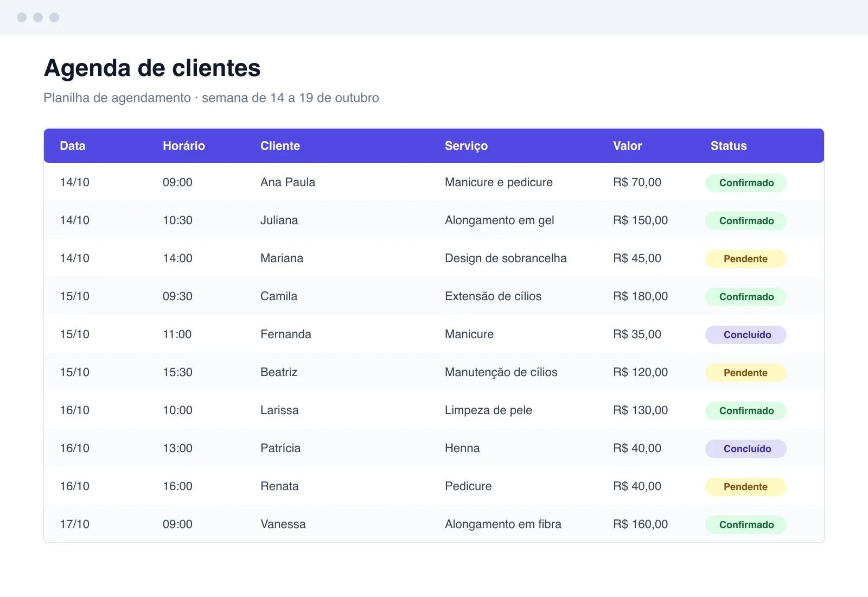Image resolution: width=868 pixels, height=597 pixels.
Task: Select client name Larissa
Action: (279, 410)
